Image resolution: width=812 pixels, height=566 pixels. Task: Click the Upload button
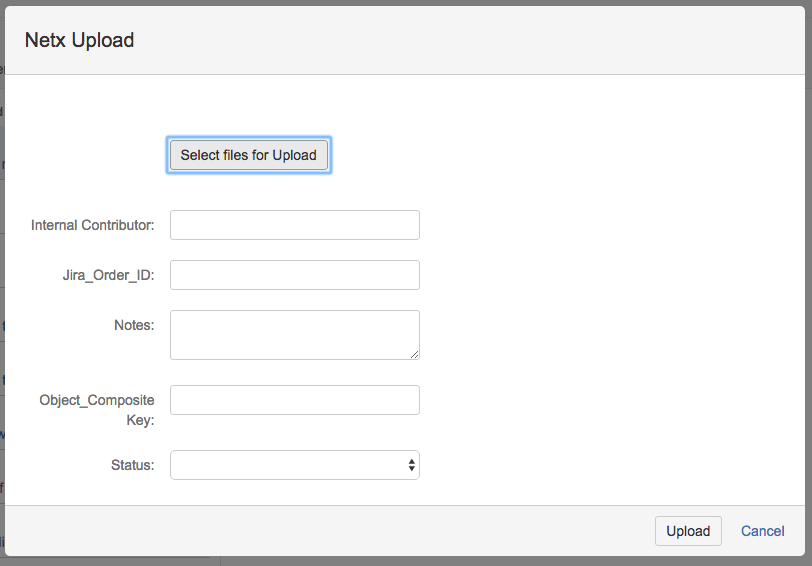688,531
